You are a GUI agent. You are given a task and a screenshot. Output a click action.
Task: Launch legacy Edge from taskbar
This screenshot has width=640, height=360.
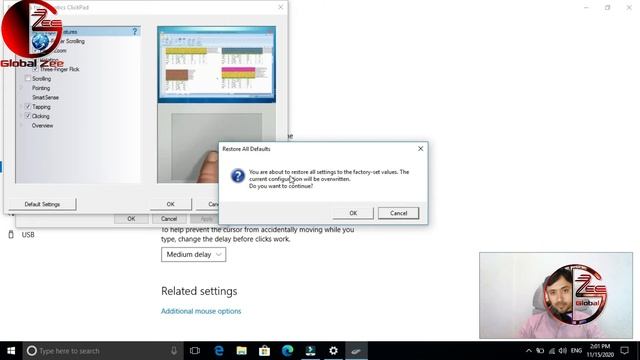pyautogui.click(x=219, y=351)
